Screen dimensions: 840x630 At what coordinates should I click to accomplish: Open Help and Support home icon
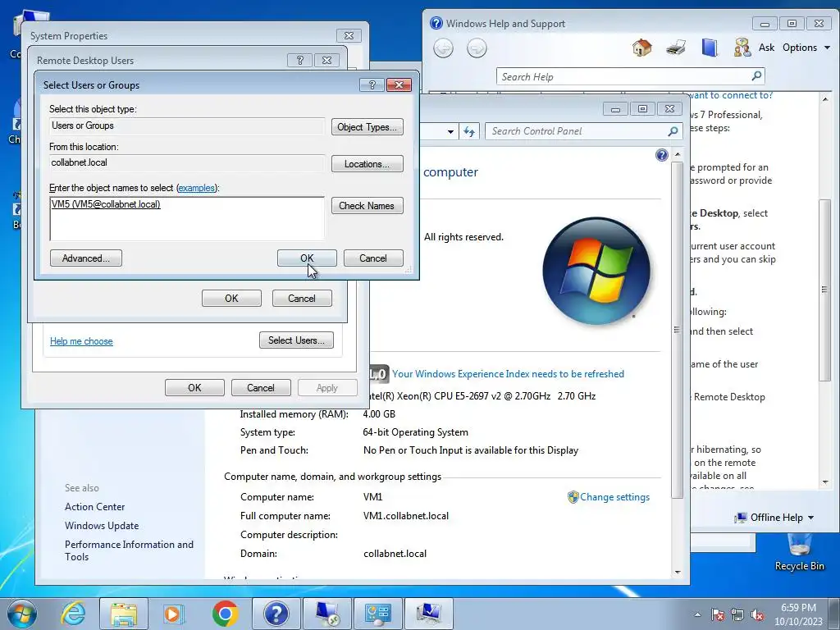tap(641, 48)
